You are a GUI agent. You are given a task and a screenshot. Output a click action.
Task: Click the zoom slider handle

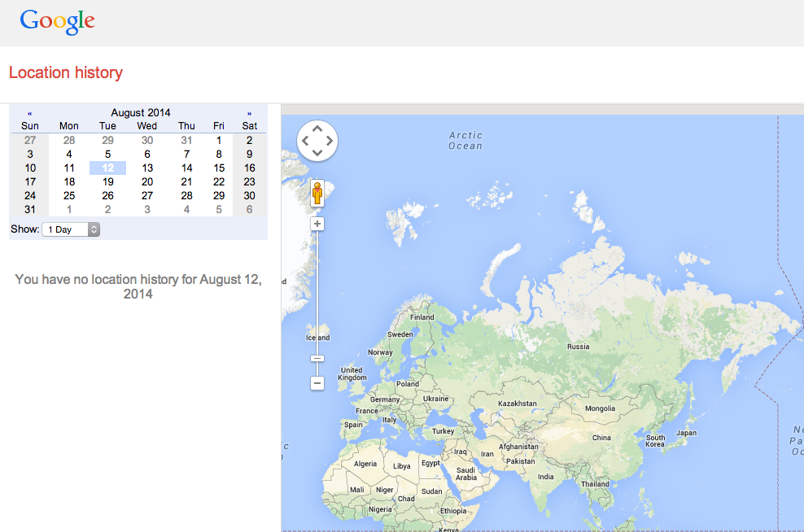tap(317, 359)
